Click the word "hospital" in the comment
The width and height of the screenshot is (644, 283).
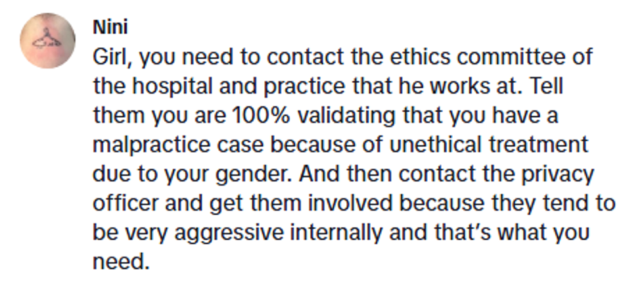tap(160, 86)
